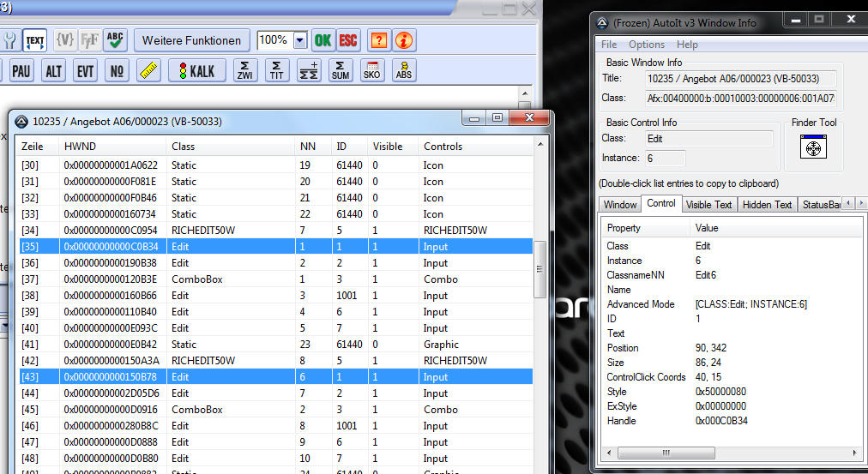The height and width of the screenshot is (474, 868).
Task: Click the ABC spell check icon
Action: (115, 40)
